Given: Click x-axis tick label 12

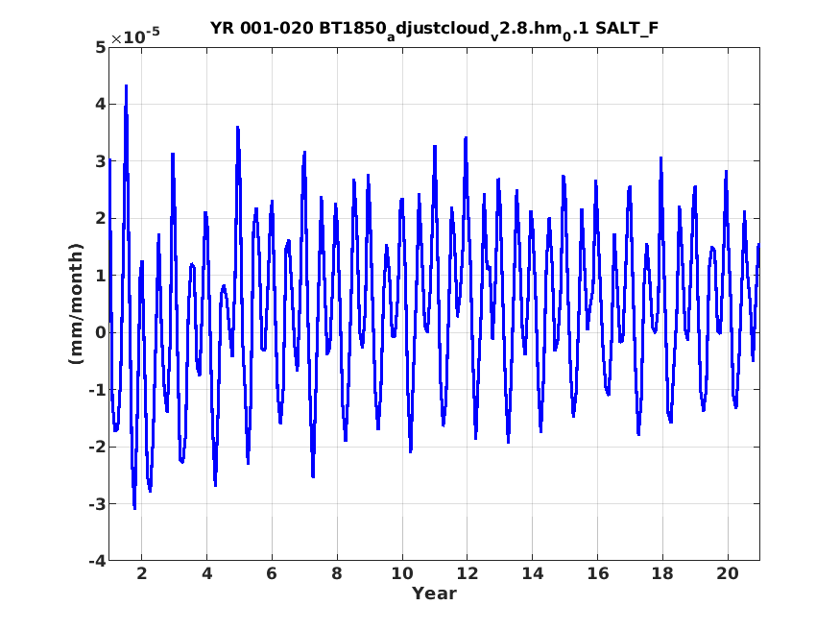Looking at the screenshot, I should (x=468, y=573).
